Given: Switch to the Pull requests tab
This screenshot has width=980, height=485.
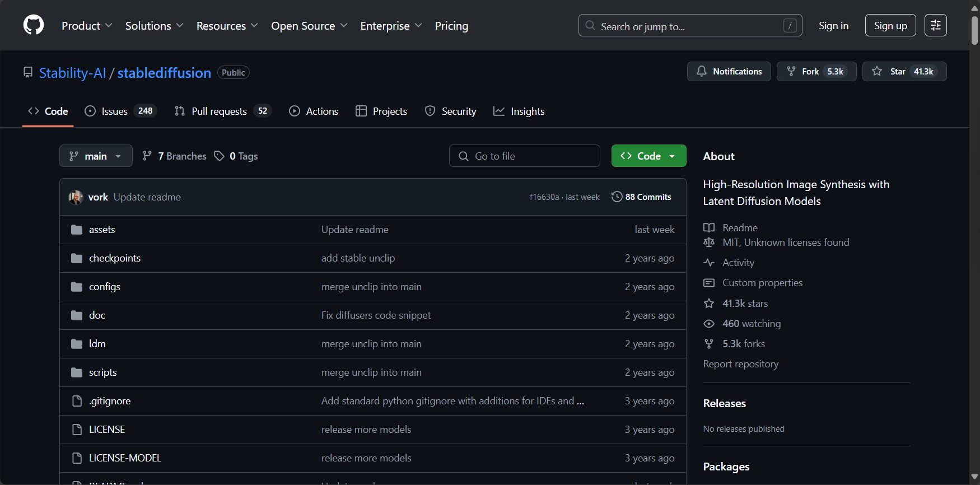Looking at the screenshot, I should (223, 111).
